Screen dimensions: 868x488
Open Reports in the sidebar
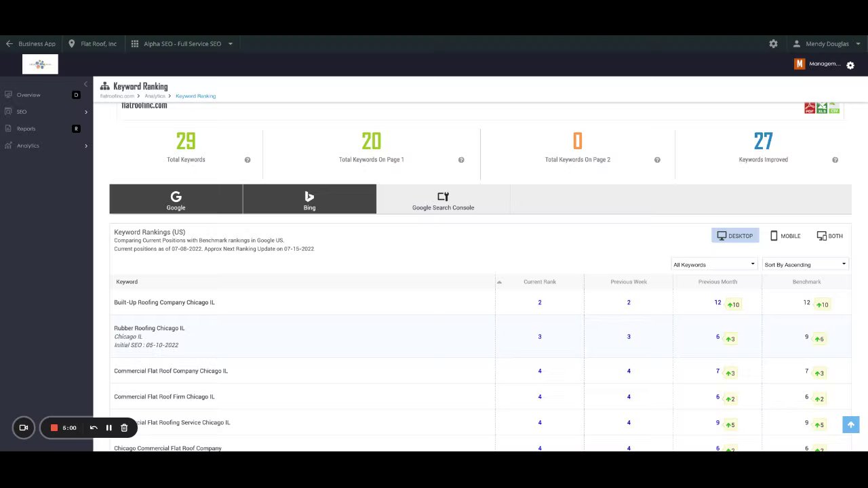tap(26, 129)
